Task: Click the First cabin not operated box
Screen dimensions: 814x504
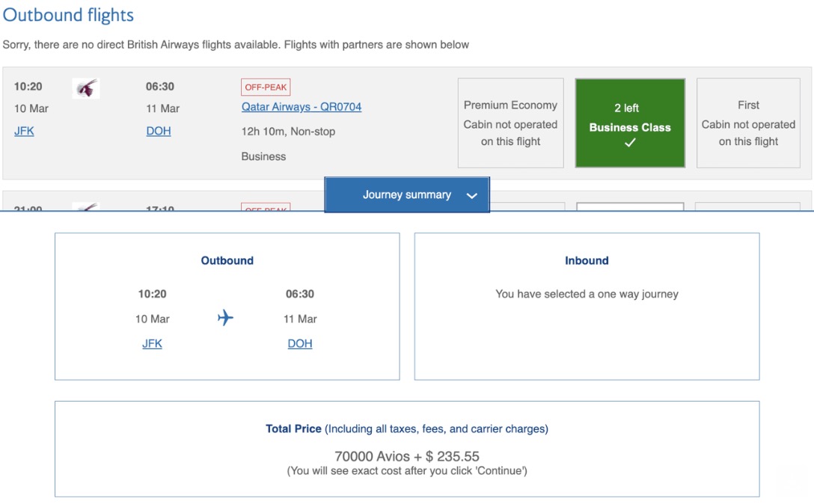Action: [748, 123]
